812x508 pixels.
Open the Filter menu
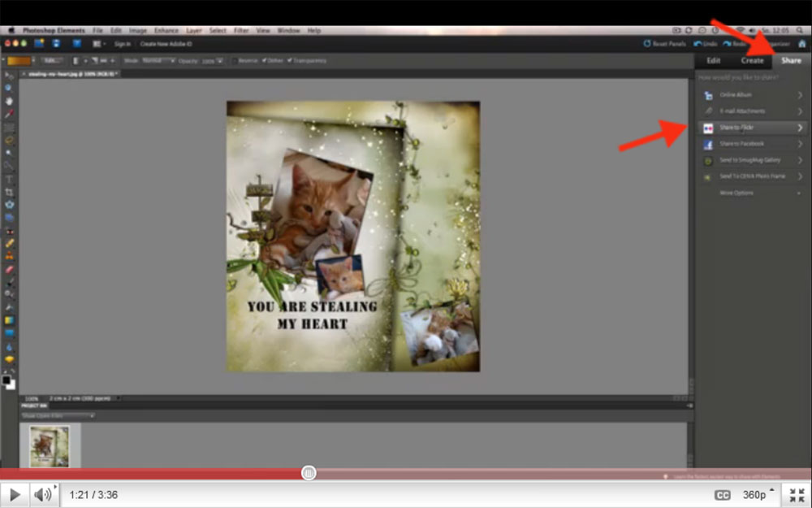pos(241,31)
